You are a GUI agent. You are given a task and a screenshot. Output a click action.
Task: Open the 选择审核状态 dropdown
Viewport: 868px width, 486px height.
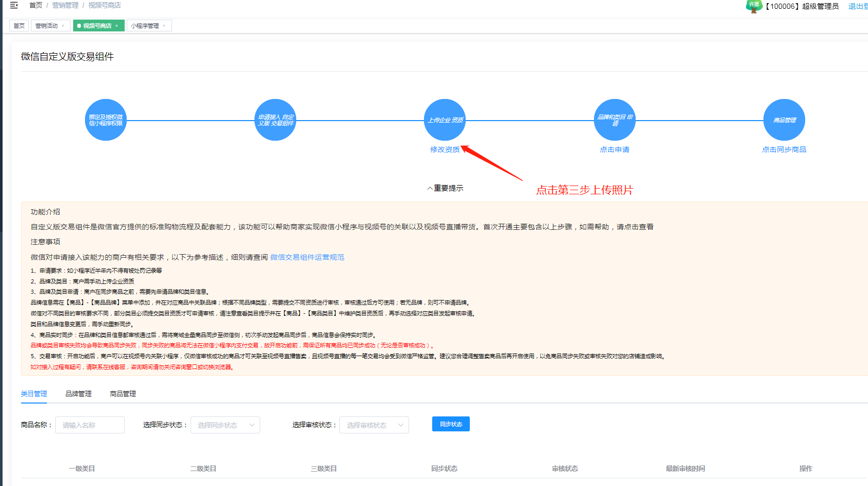(374, 425)
